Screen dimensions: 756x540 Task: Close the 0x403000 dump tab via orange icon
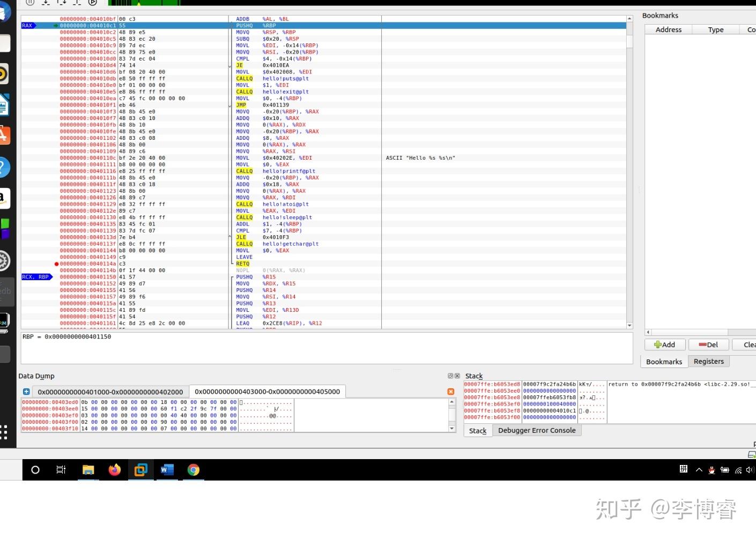(x=450, y=392)
